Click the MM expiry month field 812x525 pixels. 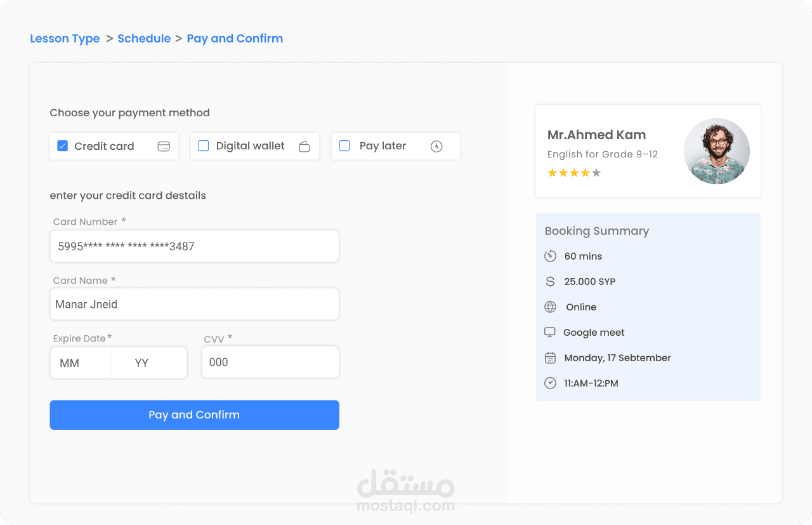tap(81, 363)
